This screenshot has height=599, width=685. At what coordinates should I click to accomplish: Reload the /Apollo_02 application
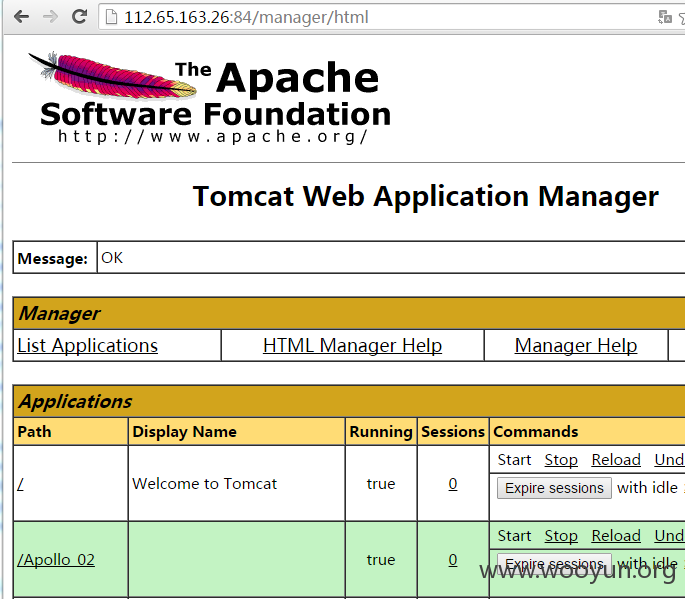[616, 536]
